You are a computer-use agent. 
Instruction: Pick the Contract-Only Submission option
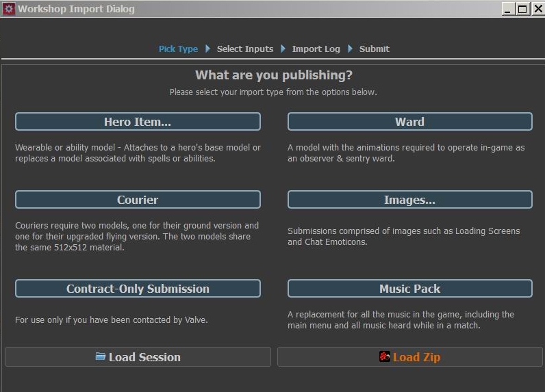click(x=138, y=289)
